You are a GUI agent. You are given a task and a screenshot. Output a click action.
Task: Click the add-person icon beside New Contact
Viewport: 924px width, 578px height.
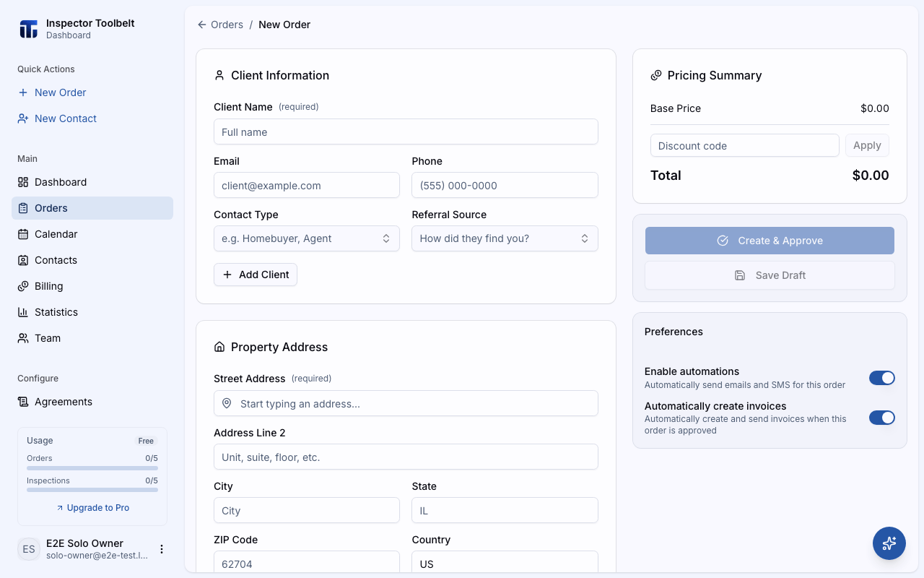click(x=23, y=118)
